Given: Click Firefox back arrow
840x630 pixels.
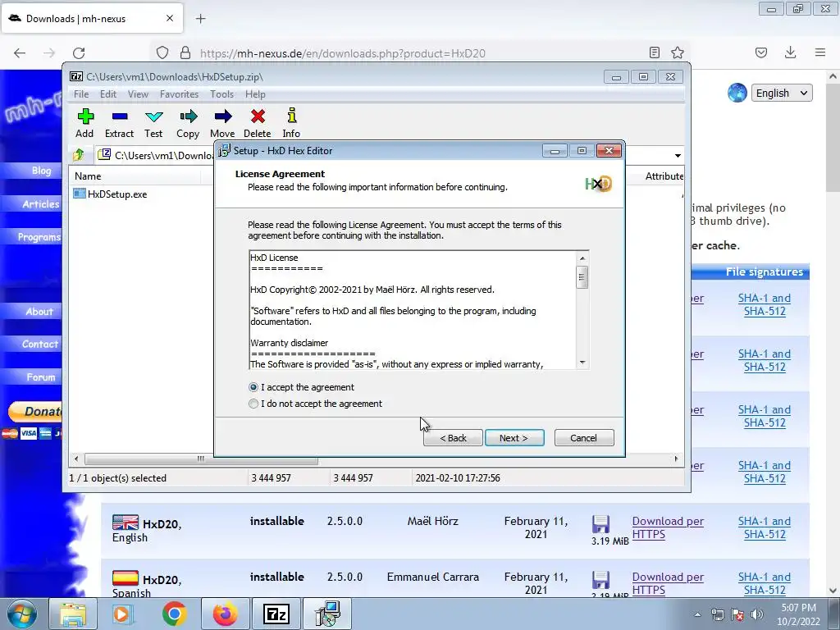Looking at the screenshot, I should 20,53.
